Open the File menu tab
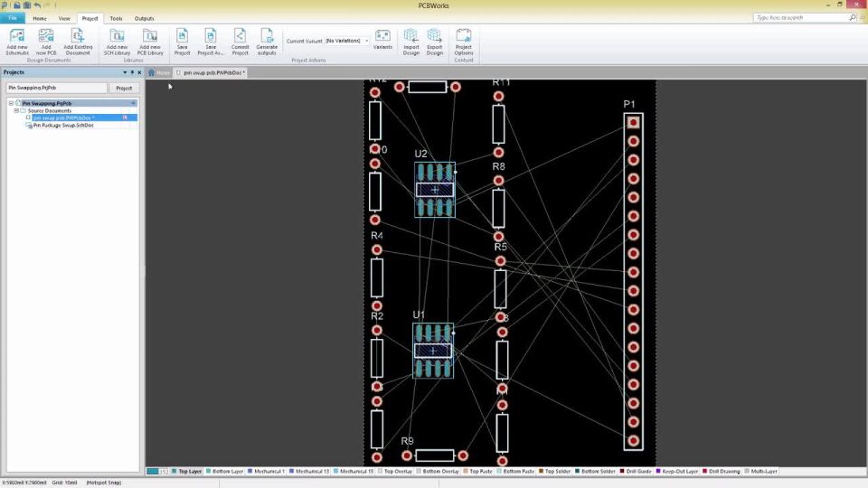The width and height of the screenshot is (868, 488). (x=12, y=18)
